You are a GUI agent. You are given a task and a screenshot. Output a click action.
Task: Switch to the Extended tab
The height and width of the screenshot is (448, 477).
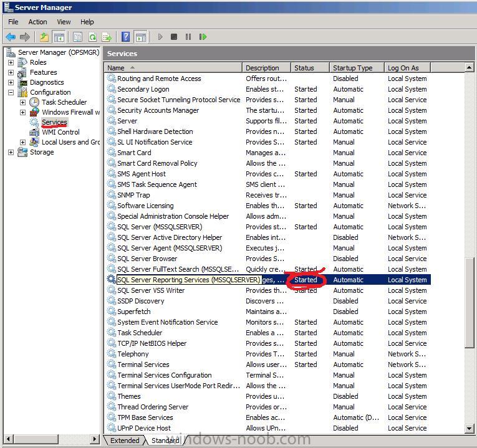pos(125,441)
